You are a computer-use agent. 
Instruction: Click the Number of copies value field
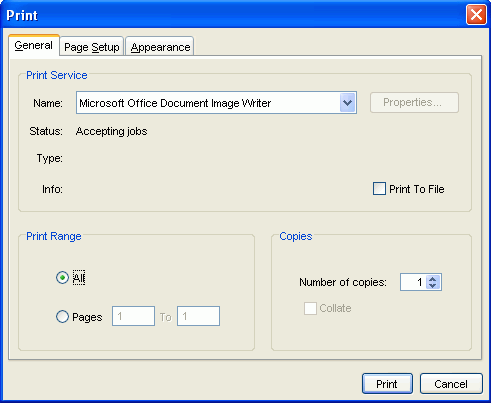[x=413, y=282]
